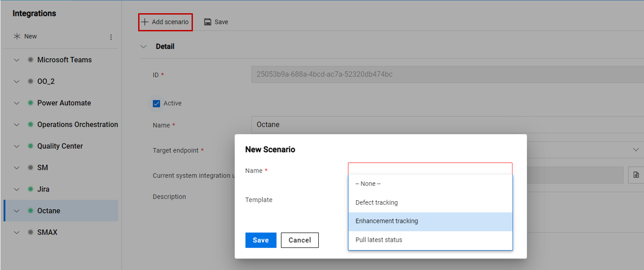The image size is (644, 270).
Task: Open the Target endpoint dropdown
Action: (x=637, y=150)
